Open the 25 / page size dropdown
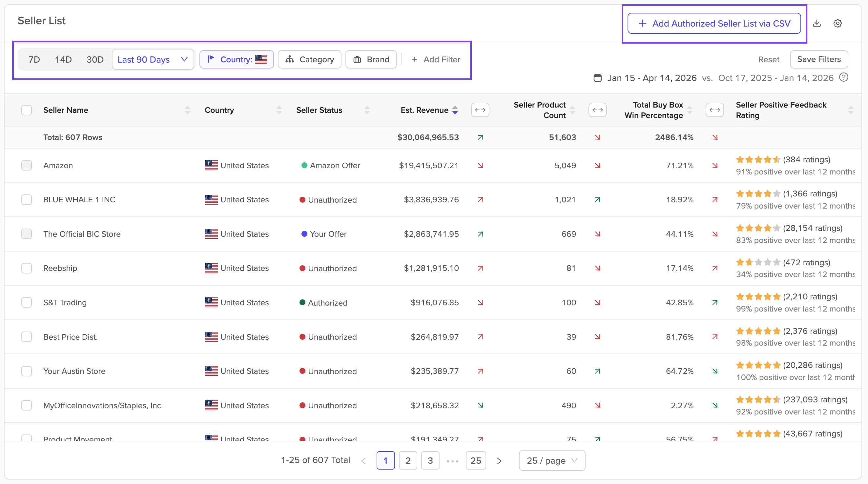Viewport: 868px width, 484px height. click(552, 460)
